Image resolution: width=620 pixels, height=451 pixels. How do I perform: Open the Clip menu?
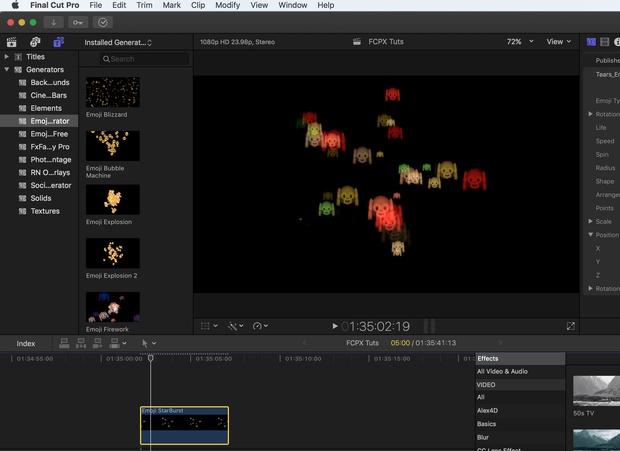[x=198, y=5]
